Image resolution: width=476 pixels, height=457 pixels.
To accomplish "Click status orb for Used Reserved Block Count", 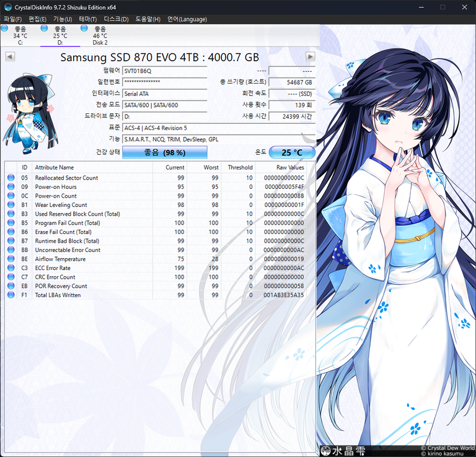I will click(11, 214).
